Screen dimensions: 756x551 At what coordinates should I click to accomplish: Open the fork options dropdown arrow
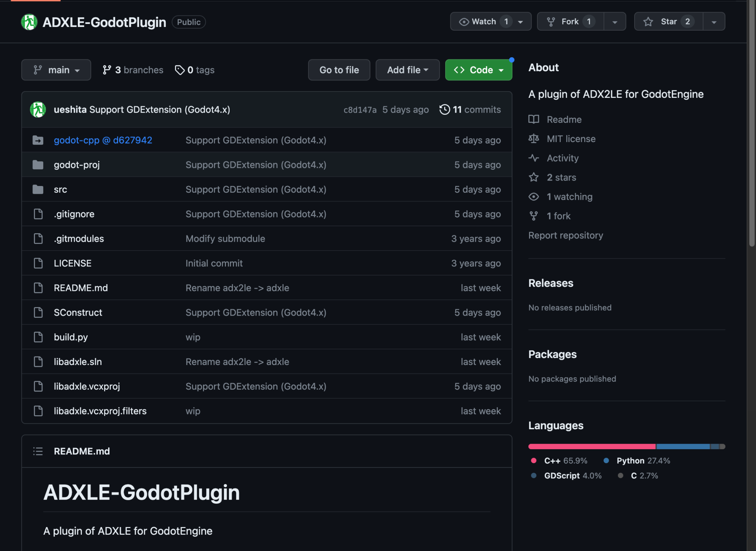(615, 22)
